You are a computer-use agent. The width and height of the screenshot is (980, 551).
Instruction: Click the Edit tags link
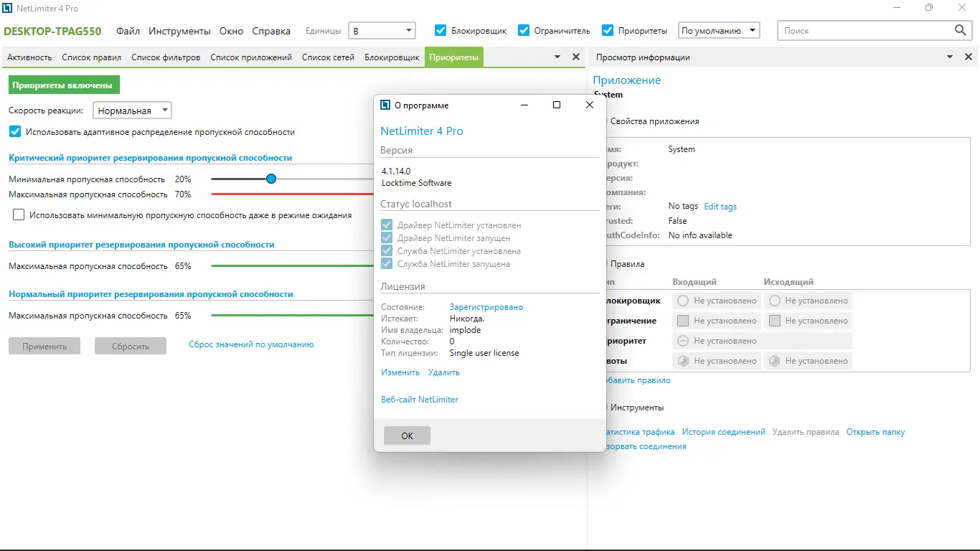click(x=720, y=207)
